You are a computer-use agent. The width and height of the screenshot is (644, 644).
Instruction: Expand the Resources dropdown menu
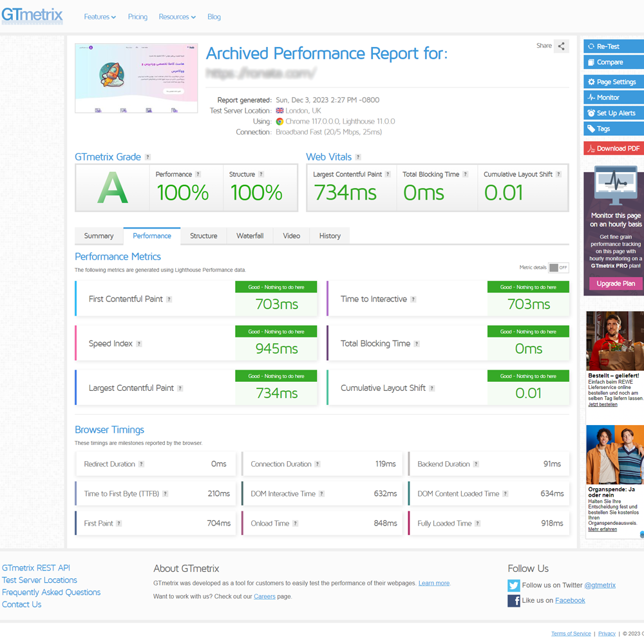click(177, 17)
